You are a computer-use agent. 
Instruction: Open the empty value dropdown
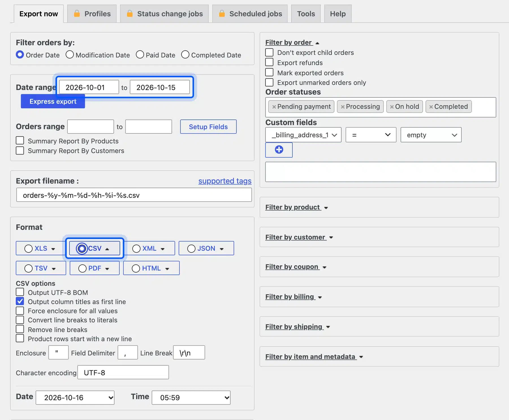point(431,135)
